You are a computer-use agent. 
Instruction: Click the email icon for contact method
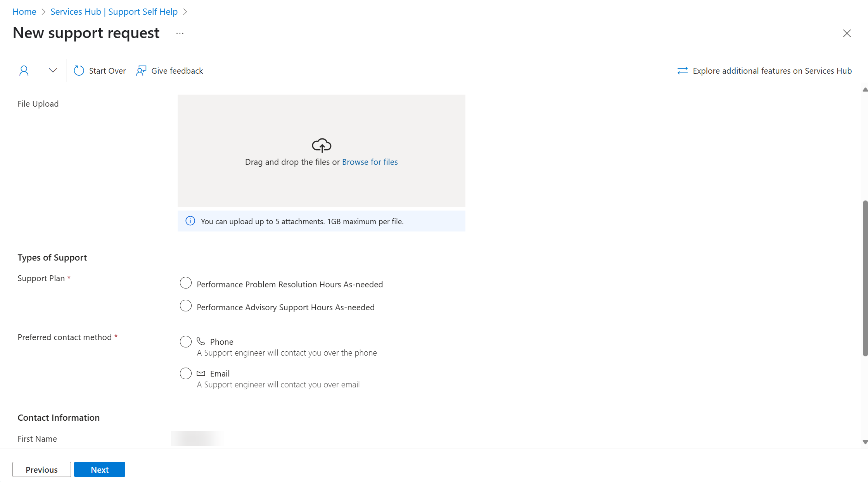pyautogui.click(x=201, y=373)
